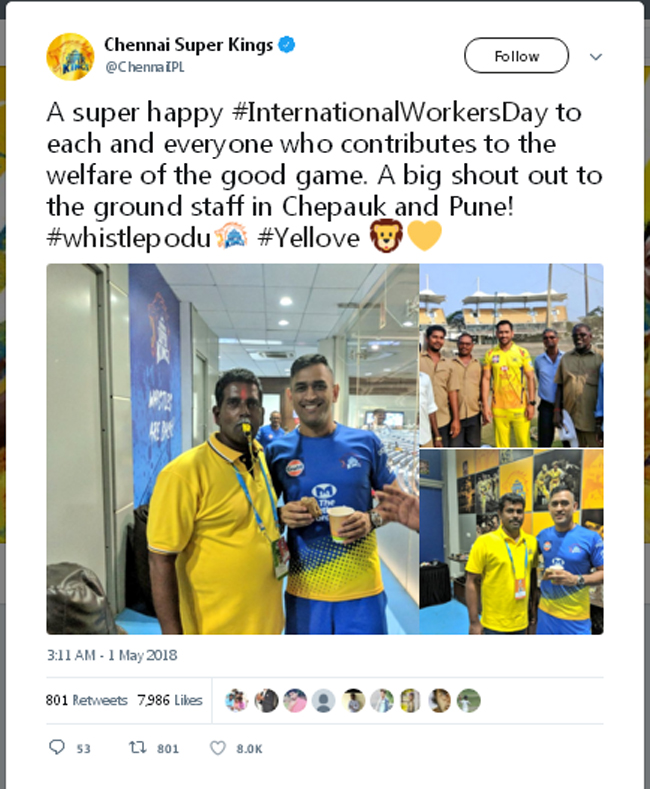This screenshot has width=650, height=789.
Task: Open the large photo with whistle man
Action: [x=232, y=449]
